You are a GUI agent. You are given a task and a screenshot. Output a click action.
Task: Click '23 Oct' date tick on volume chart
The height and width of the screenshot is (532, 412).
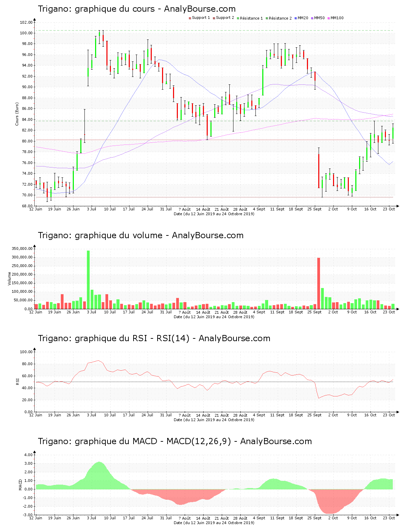click(x=389, y=312)
